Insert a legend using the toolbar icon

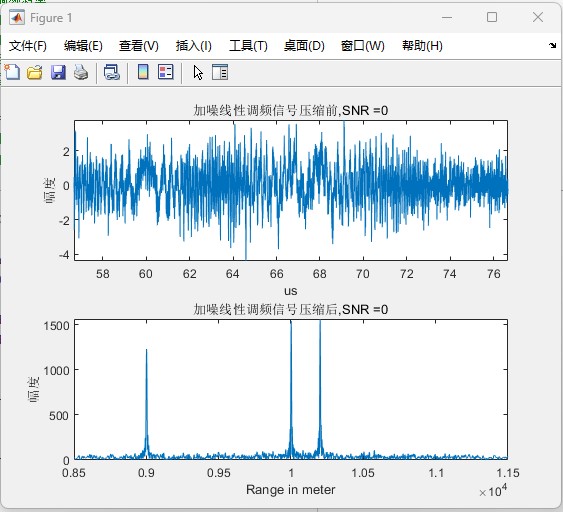coord(166,72)
